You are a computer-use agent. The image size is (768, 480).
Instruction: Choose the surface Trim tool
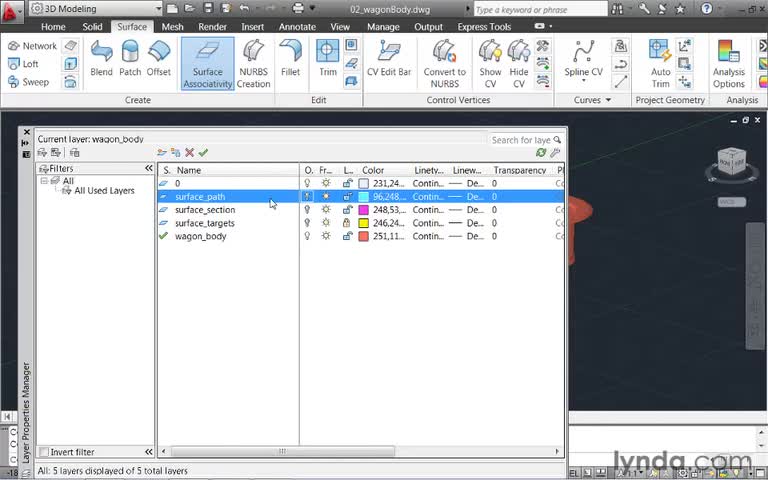[x=328, y=58]
